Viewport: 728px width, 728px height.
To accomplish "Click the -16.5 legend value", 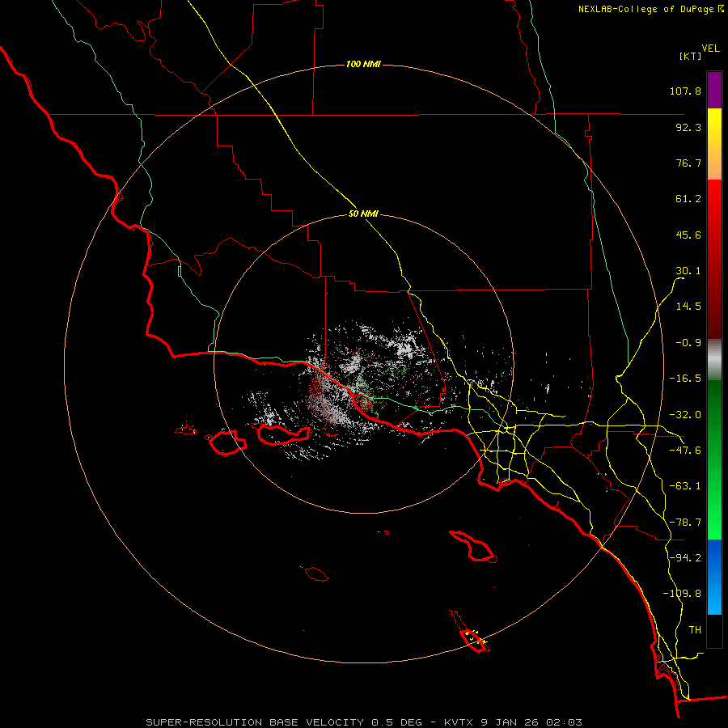I will click(x=685, y=379).
